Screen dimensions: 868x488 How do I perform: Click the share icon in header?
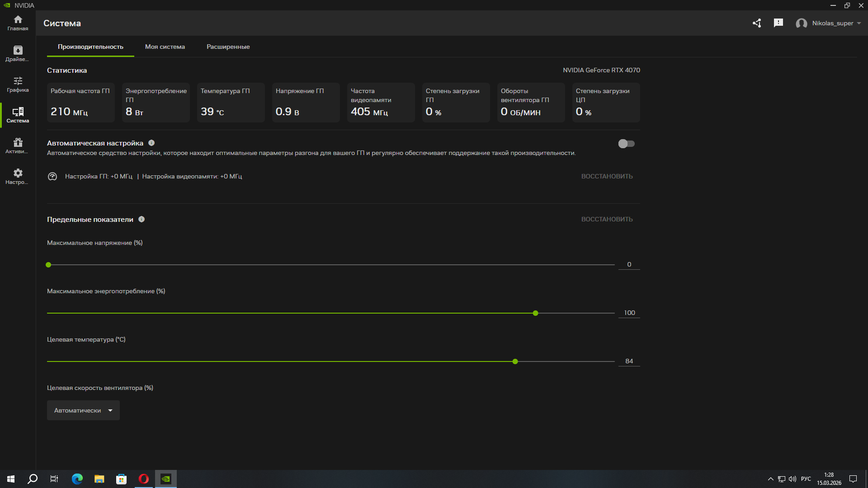pos(757,23)
